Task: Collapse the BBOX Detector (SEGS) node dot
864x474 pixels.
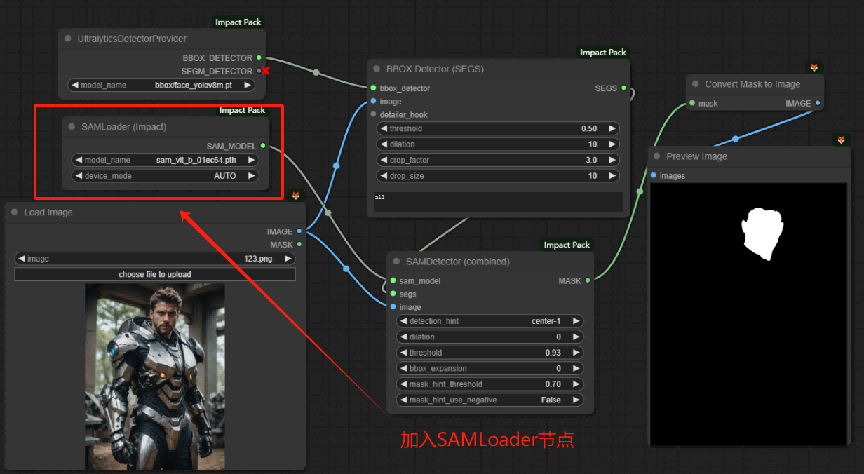Action: click(x=377, y=69)
